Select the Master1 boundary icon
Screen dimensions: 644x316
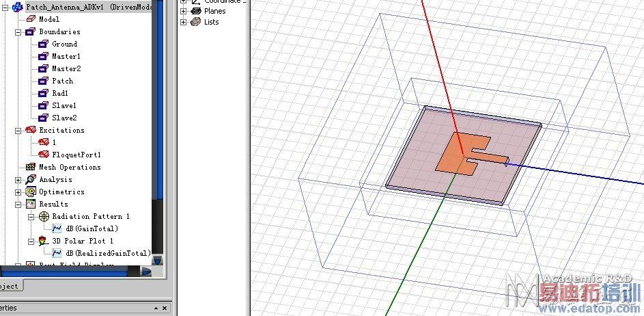(43, 56)
